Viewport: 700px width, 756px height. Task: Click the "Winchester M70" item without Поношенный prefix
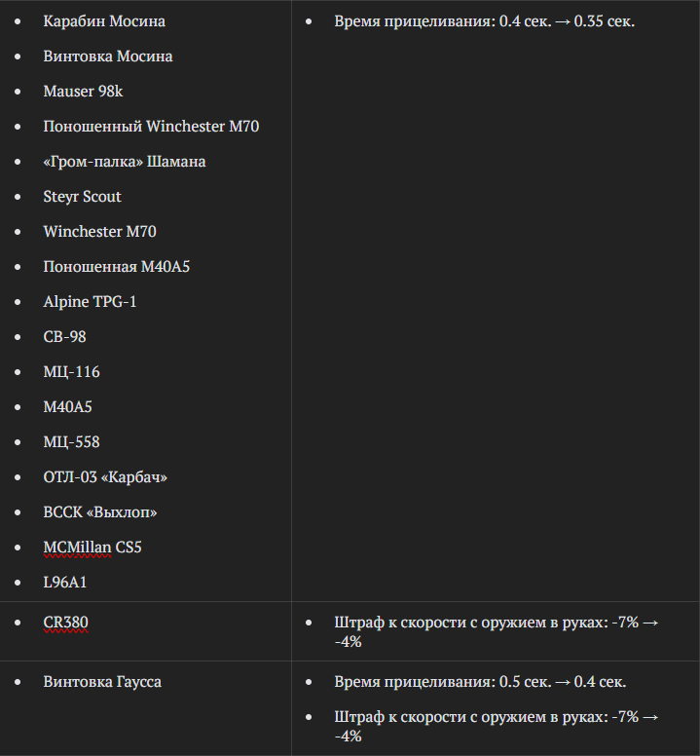point(99,232)
